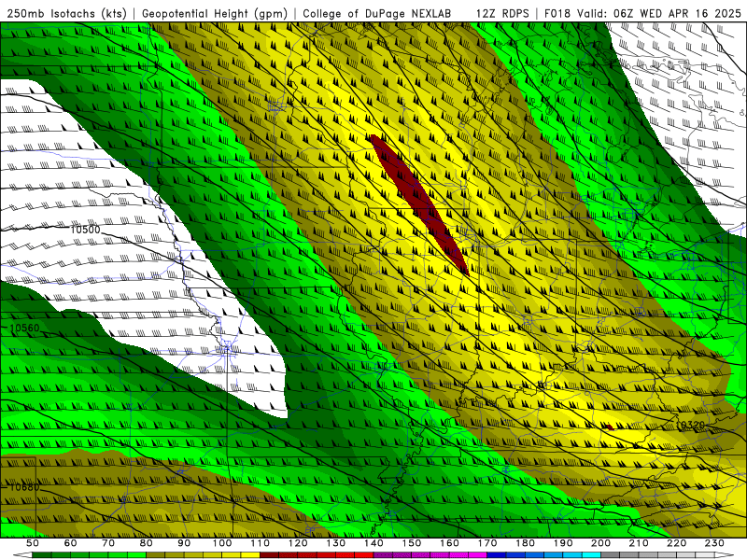Pick the dark blue swatch right of 170
Viewport: 747px width, 560px height.
[x=497, y=555]
